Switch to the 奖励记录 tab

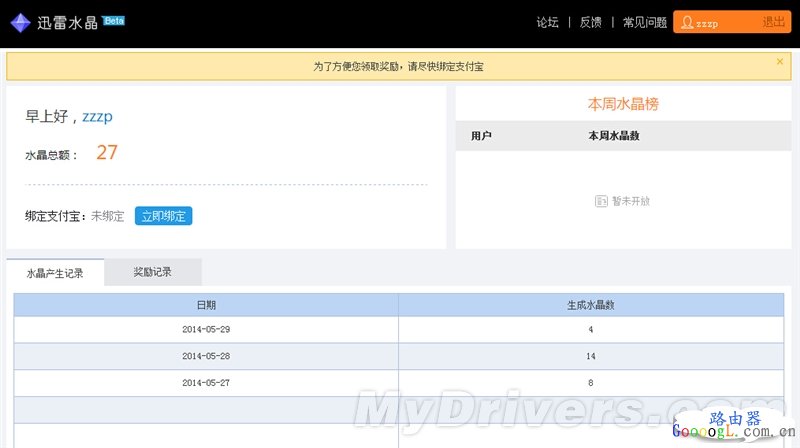tap(153, 272)
